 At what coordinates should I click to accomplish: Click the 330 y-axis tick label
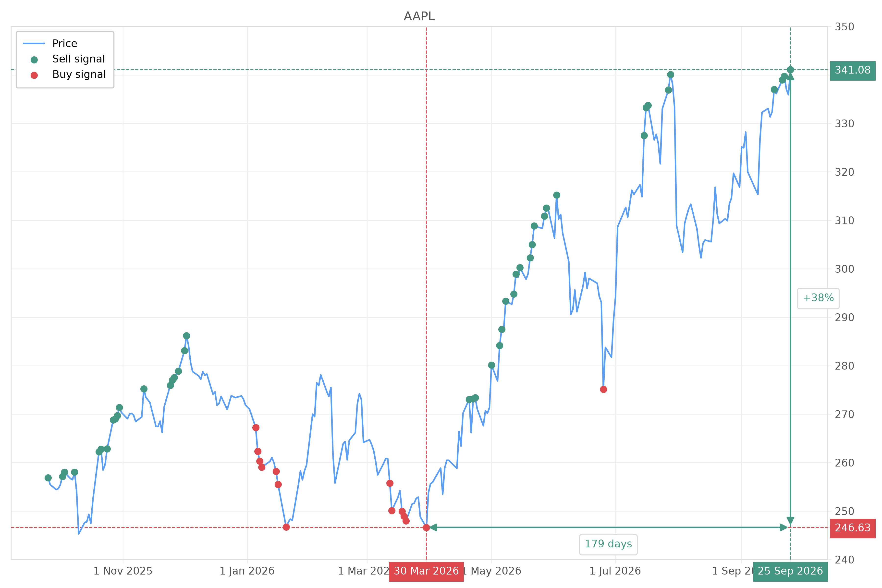[845, 124]
